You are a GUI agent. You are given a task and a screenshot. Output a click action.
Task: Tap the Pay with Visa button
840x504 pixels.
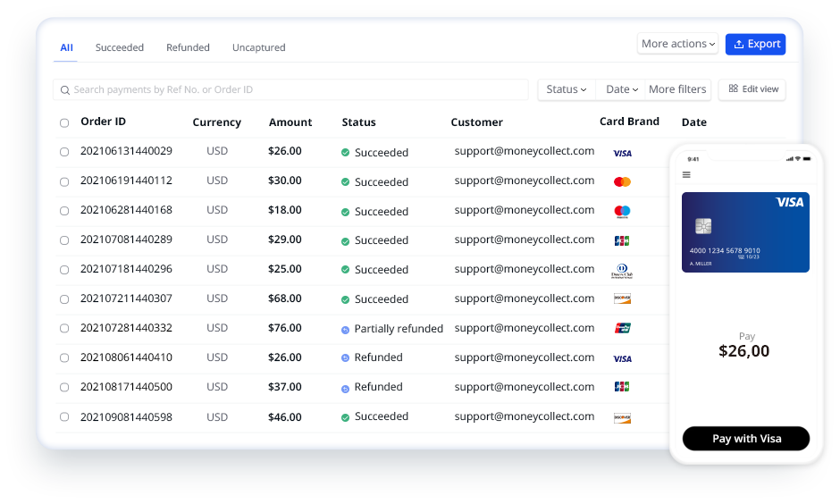coord(745,439)
